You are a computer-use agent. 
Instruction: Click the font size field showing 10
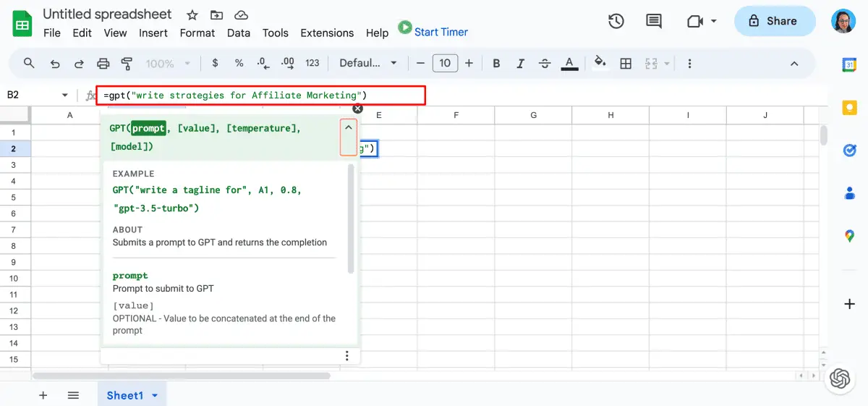click(x=445, y=63)
